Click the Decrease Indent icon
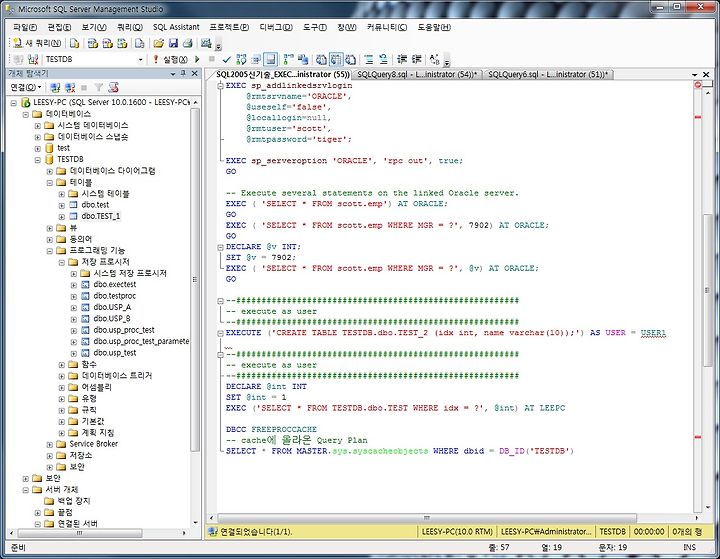Viewport: 720px width, 559px height. (x=402, y=59)
